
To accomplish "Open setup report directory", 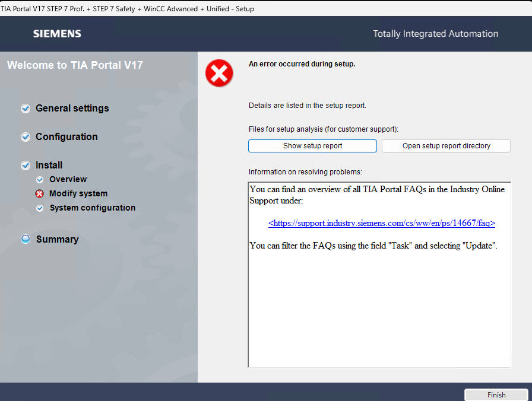I will click(x=446, y=146).
